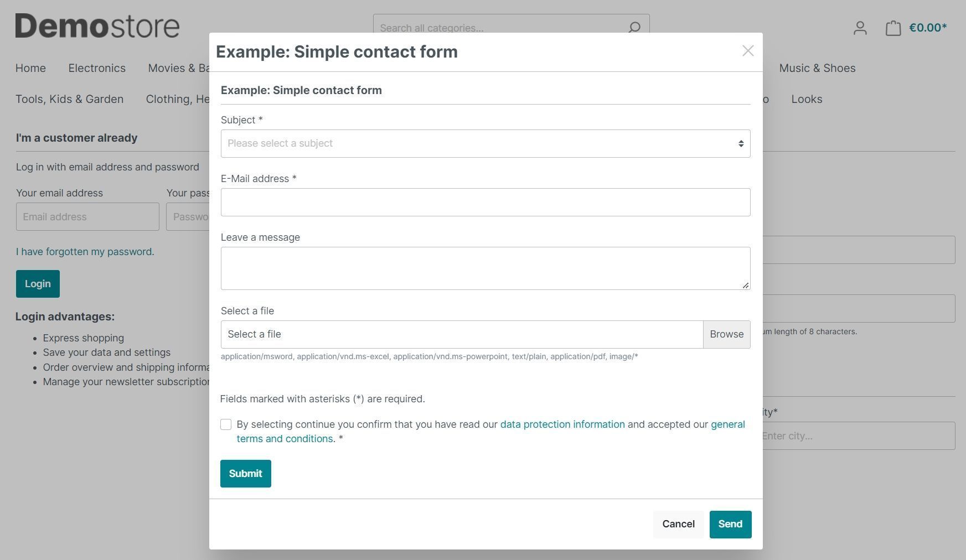Click the Send button
966x560 pixels.
pos(730,524)
